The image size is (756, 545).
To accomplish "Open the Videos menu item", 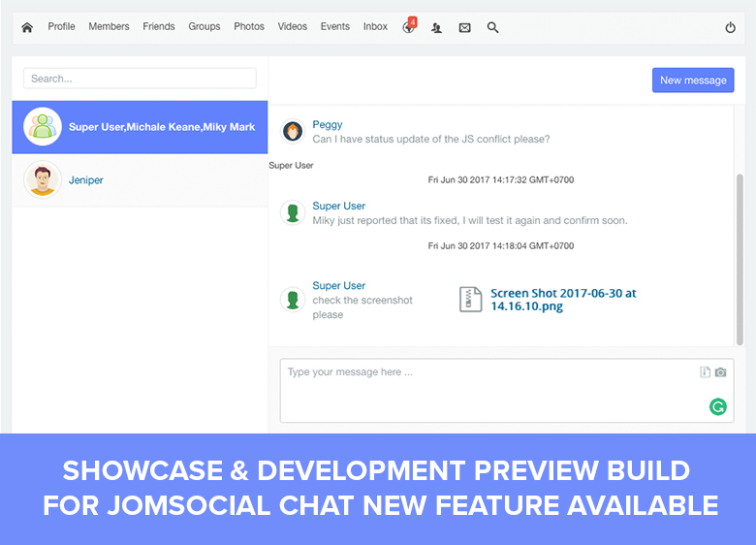I will (x=292, y=26).
